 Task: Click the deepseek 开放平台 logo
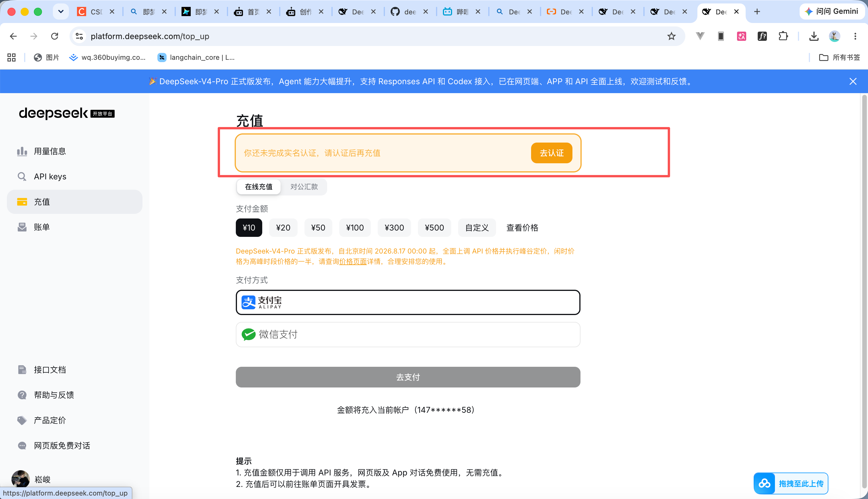[x=67, y=113]
